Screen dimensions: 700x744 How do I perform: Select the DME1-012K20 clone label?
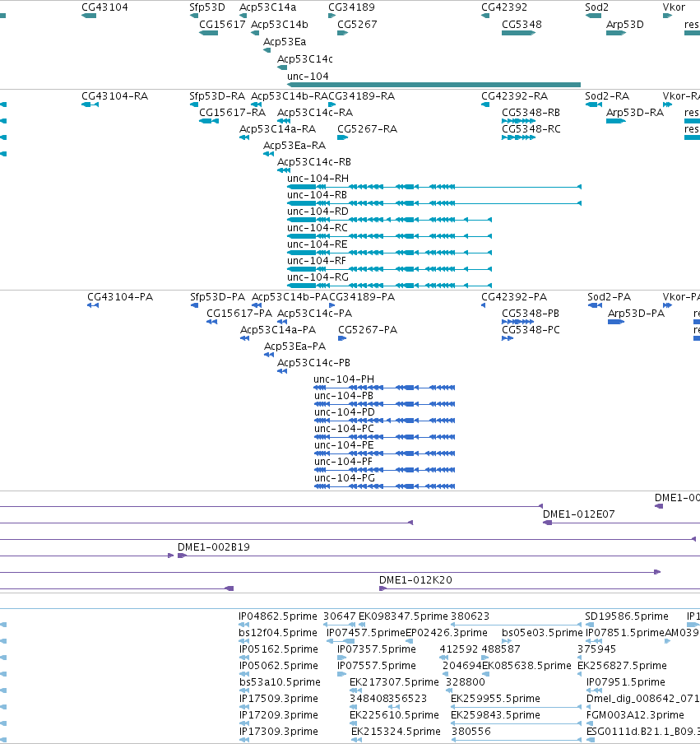tap(415, 580)
